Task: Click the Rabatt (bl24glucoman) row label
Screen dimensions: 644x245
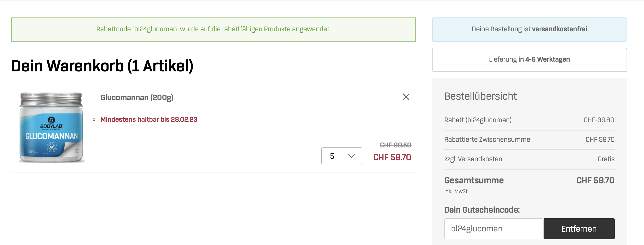Action: click(x=478, y=120)
